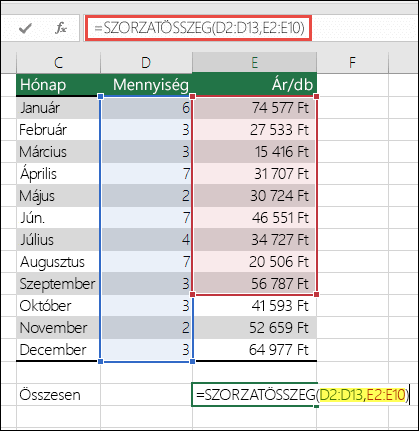Select the December cell
The width and height of the screenshot is (419, 431).
click(x=58, y=350)
